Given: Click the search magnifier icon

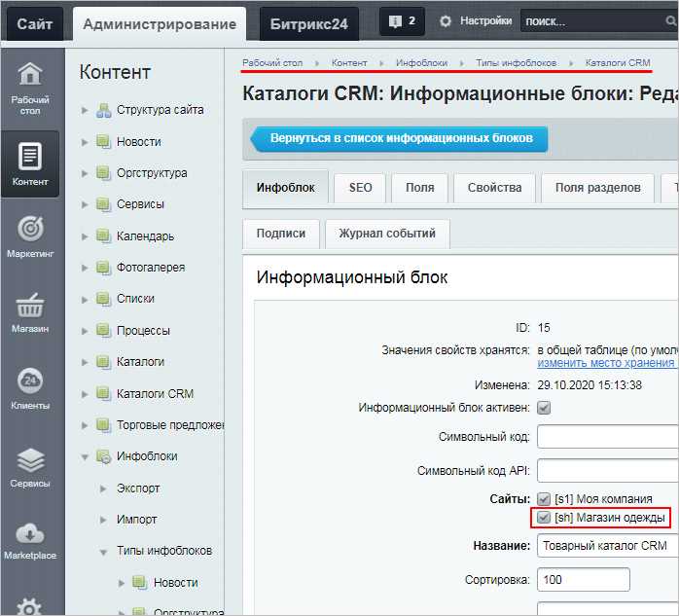Looking at the screenshot, I should pos(671,20).
